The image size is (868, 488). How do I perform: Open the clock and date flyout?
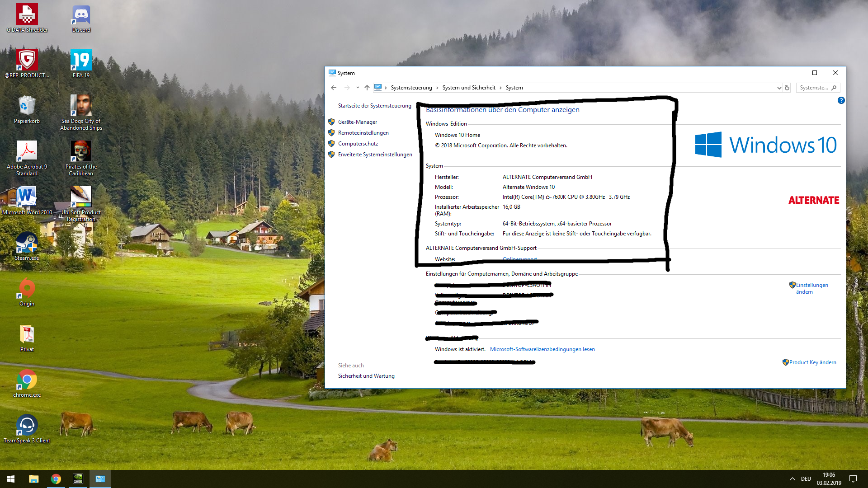829,479
